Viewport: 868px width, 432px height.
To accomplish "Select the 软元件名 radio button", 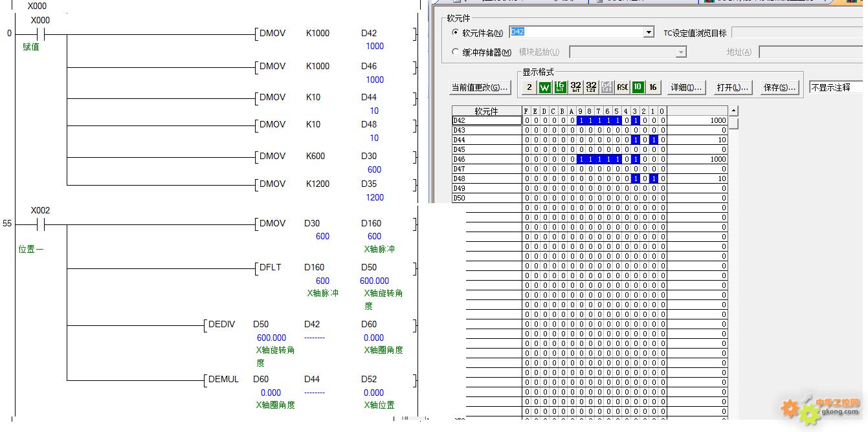I will (x=455, y=32).
